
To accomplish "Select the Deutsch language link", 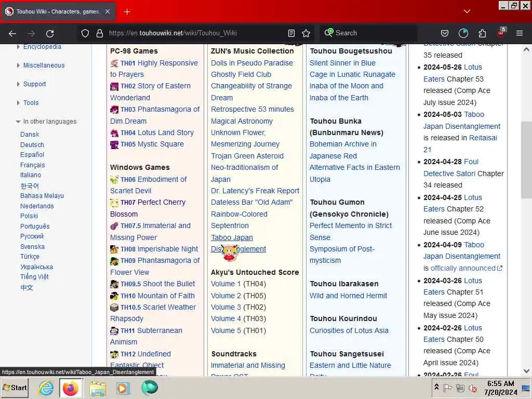I will 32,145.
